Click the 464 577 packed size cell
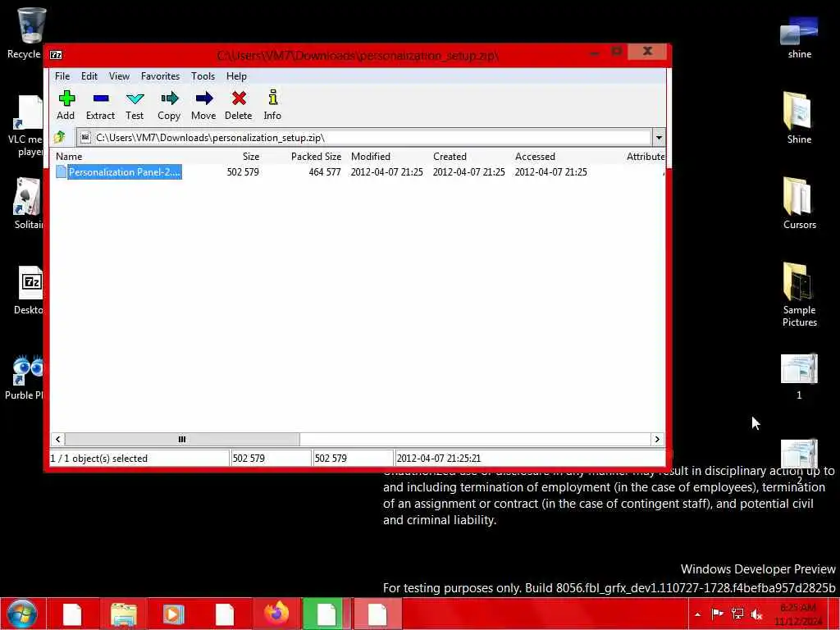This screenshot has height=630, width=840. tap(325, 172)
